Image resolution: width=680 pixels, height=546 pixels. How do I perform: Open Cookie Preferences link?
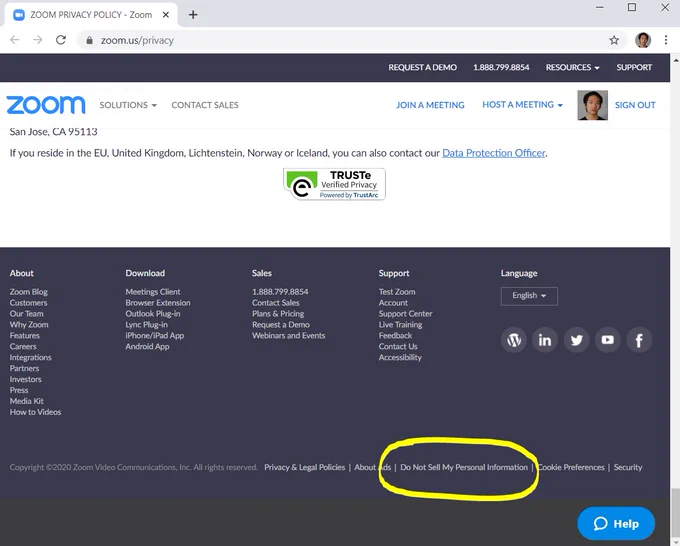pos(571,468)
